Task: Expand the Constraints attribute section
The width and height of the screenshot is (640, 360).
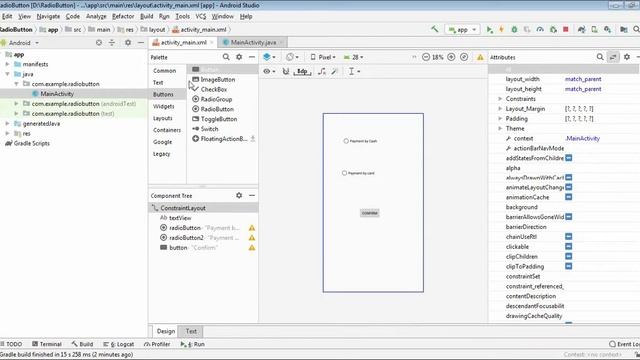Action: [500, 99]
